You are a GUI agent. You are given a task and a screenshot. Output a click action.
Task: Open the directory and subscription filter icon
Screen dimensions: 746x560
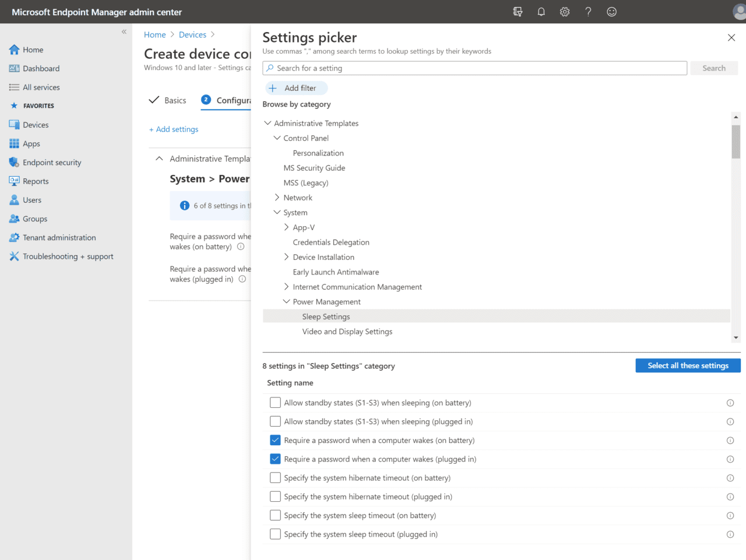click(x=518, y=12)
